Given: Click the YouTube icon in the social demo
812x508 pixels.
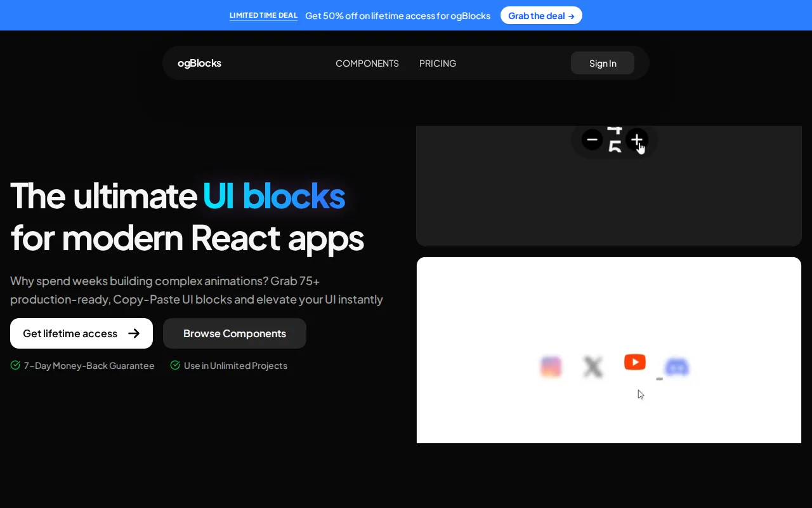Looking at the screenshot, I should tap(634, 362).
